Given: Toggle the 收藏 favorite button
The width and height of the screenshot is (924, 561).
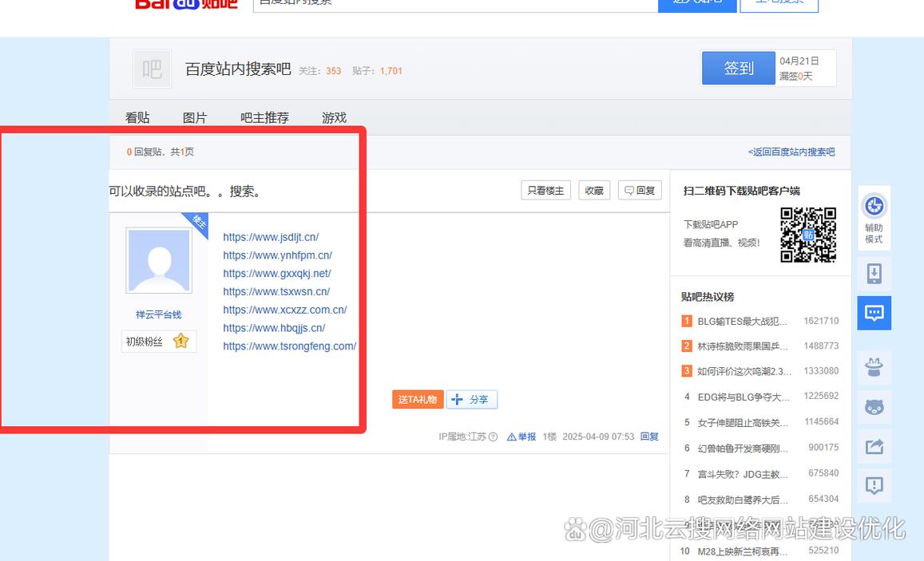Looking at the screenshot, I should pos(594,190).
